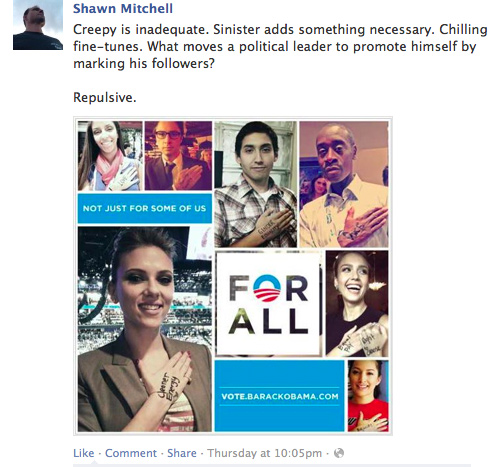Click photo of woman in red shirt

click(368, 396)
